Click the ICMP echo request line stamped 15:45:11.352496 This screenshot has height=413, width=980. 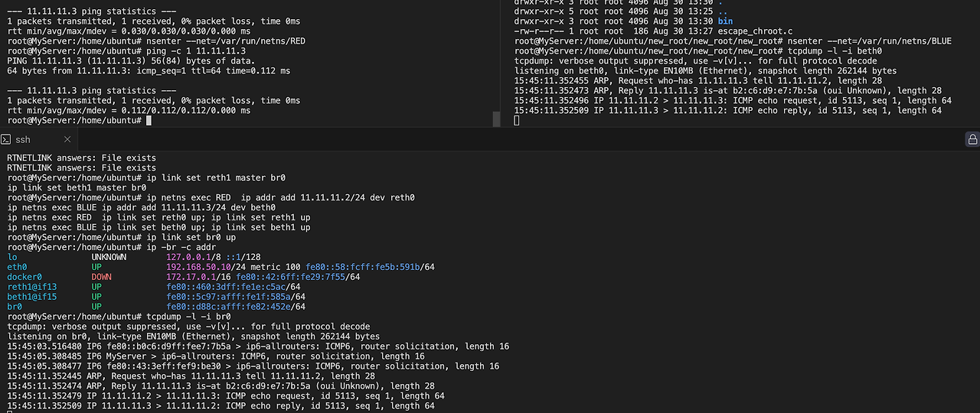coord(733,100)
